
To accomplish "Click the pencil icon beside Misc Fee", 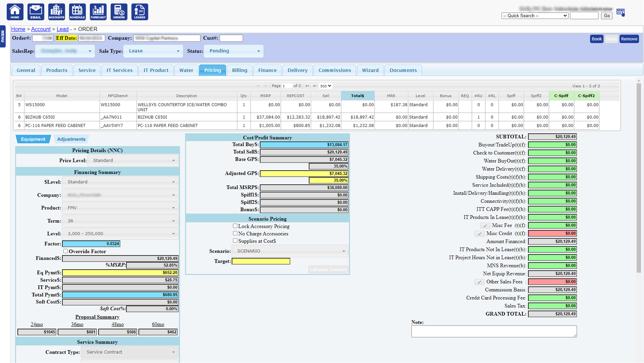I will [x=485, y=226].
